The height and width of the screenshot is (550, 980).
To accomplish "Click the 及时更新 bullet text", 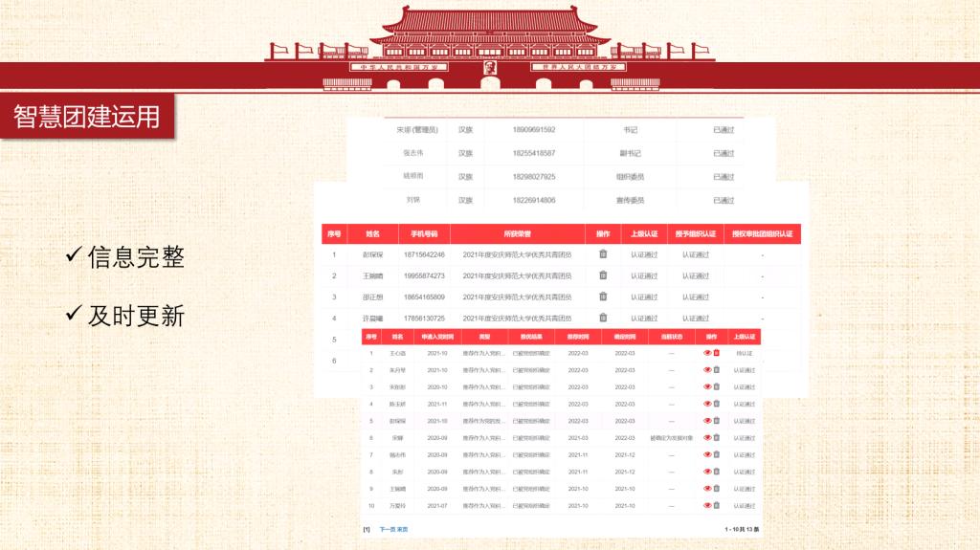I will [x=135, y=315].
